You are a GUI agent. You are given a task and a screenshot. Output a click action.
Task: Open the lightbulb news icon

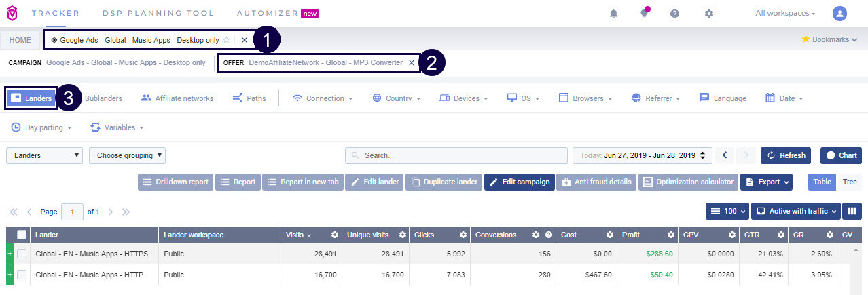click(x=644, y=14)
